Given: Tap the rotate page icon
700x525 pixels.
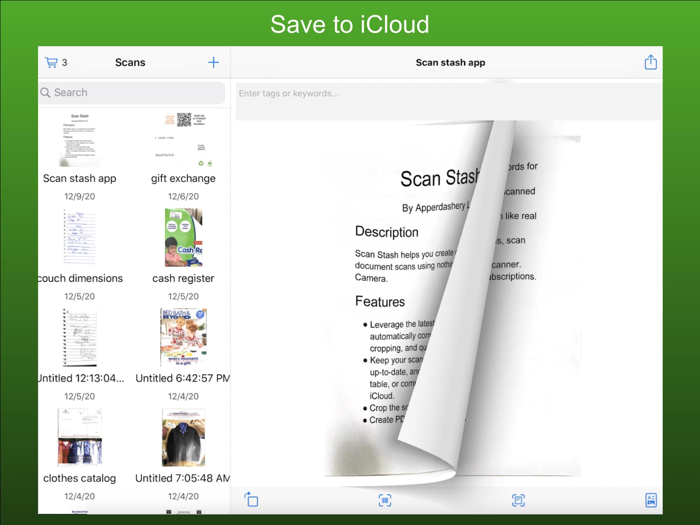Looking at the screenshot, I should click(x=251, y=500).
